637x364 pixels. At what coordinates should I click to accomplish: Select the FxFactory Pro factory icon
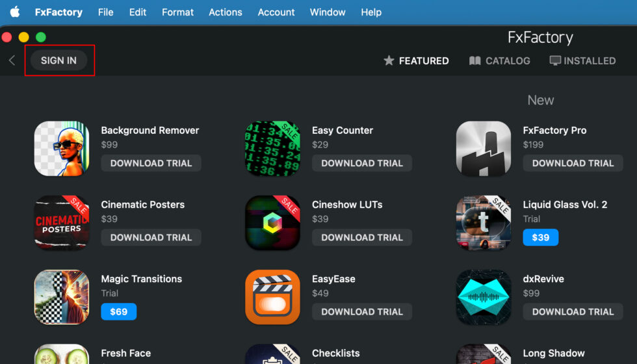[x=484, y=149]
